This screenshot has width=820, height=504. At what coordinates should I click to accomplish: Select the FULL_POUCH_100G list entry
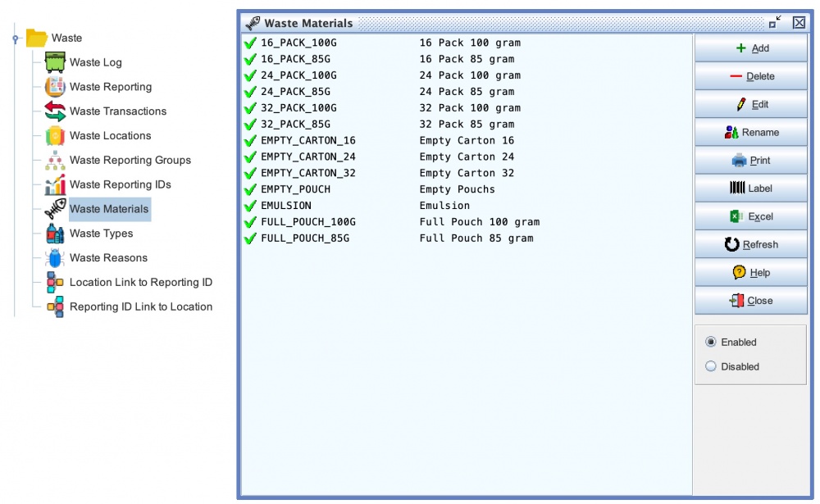coord(307,222)
